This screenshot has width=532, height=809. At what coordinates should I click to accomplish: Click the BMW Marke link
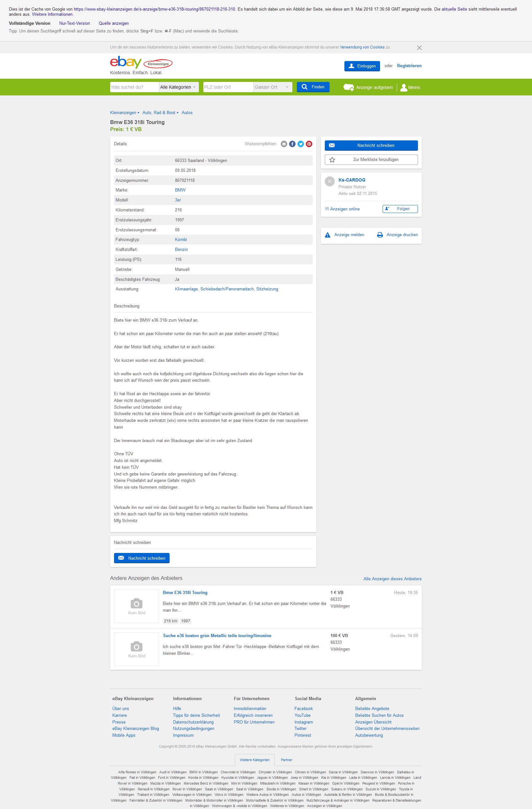click(180, 190)
